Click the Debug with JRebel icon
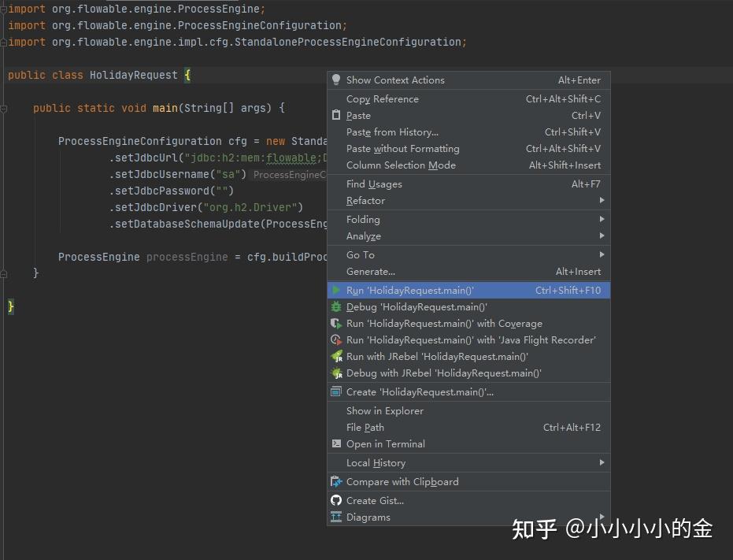Image resolution: width=733 pixels, height=560 pixels. coord(337,373)
